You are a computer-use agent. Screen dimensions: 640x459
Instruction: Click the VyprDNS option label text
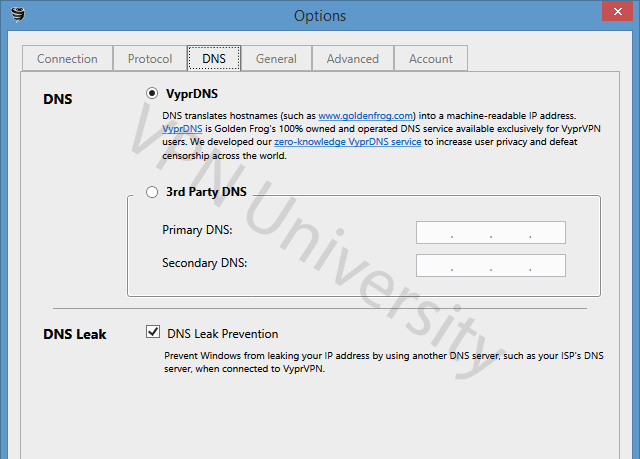(x=192, y=94)
